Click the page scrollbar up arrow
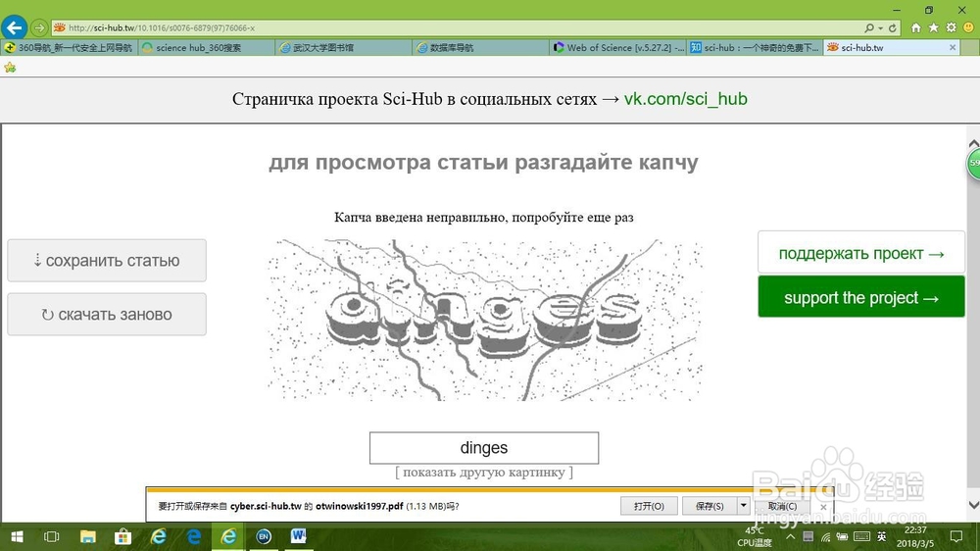The height and width of the screenshot is (551, 980). click(x=973, y=144)
